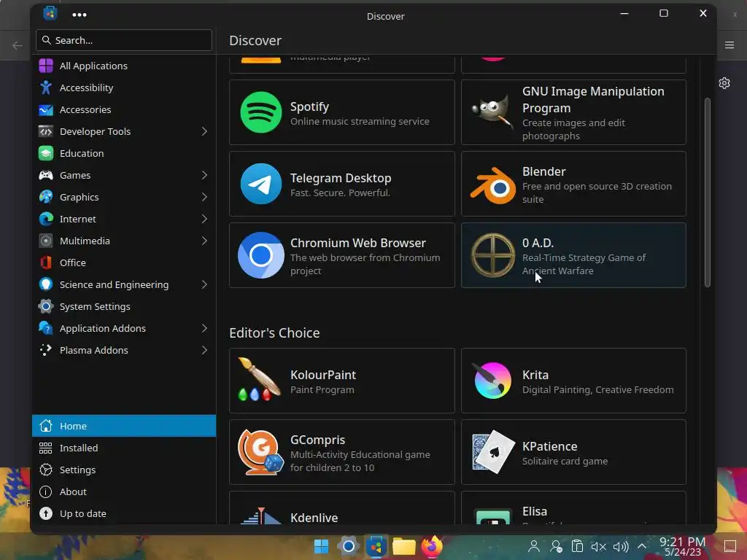The width and height of the screenshot is (747, 560).
Task: Click 'The web browser from Chromium project' text
Action: pos(365,264)
